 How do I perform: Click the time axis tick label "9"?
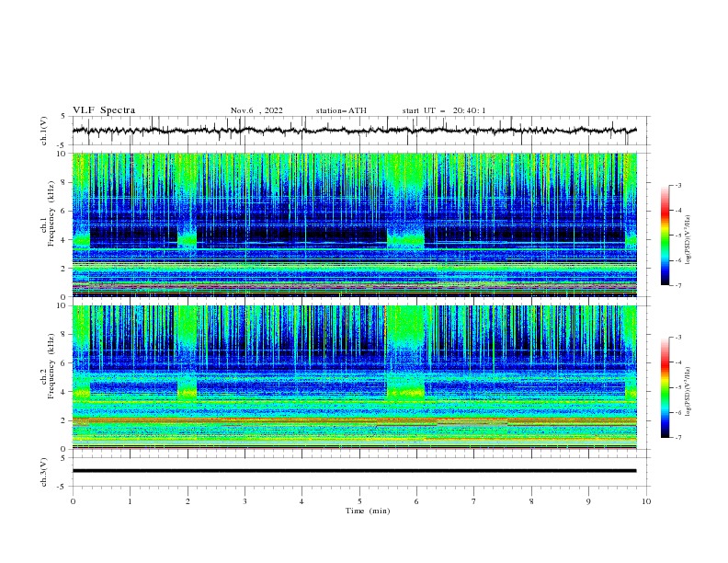click(x=588, y=501)
